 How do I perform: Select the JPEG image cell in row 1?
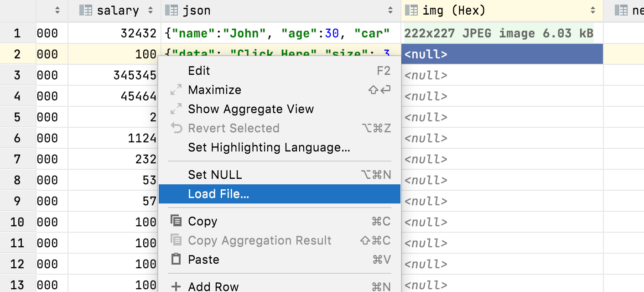(x=499, y=33)
